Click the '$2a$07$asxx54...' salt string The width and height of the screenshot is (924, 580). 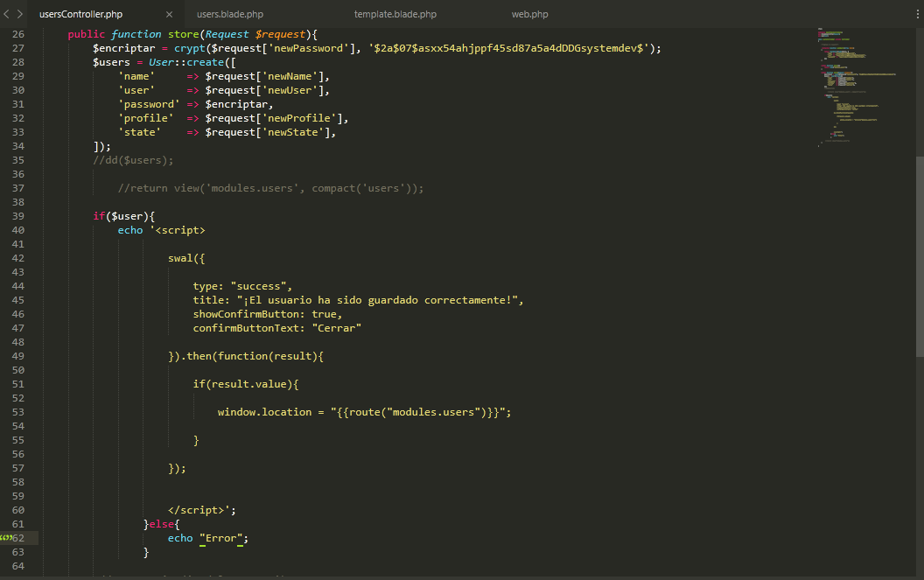(x=508, y=48)
